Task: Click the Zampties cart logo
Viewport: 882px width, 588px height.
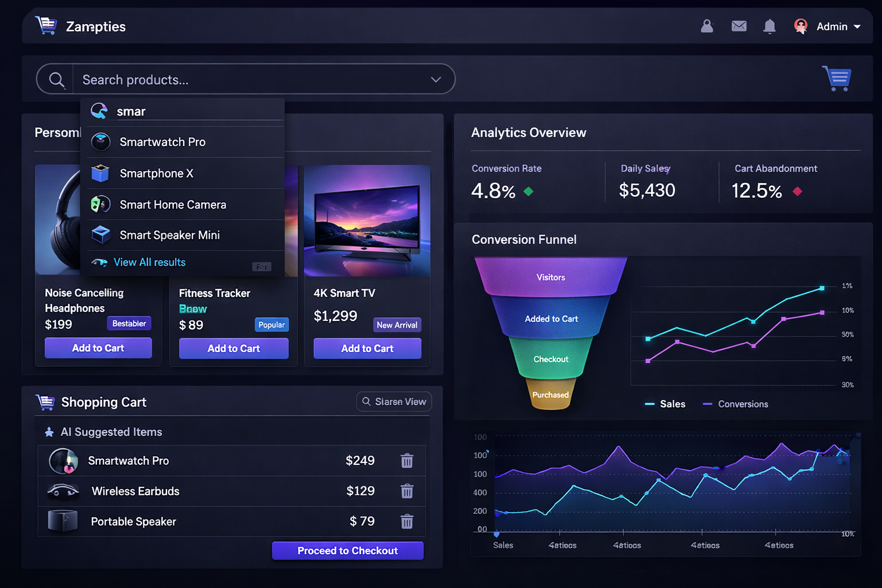Action: point(46,25)
